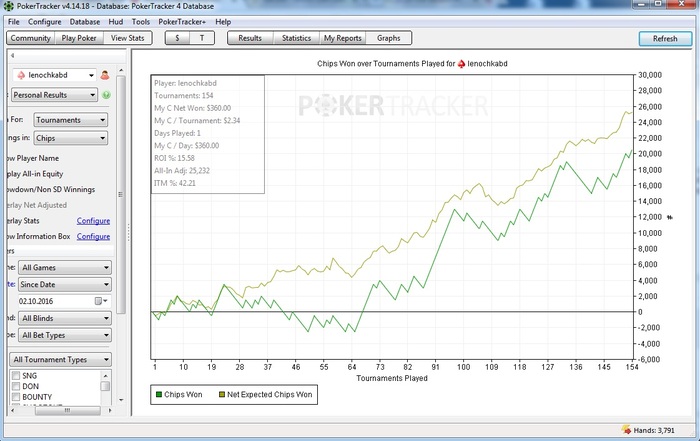Switch to the Community tab

click(31, 38)
